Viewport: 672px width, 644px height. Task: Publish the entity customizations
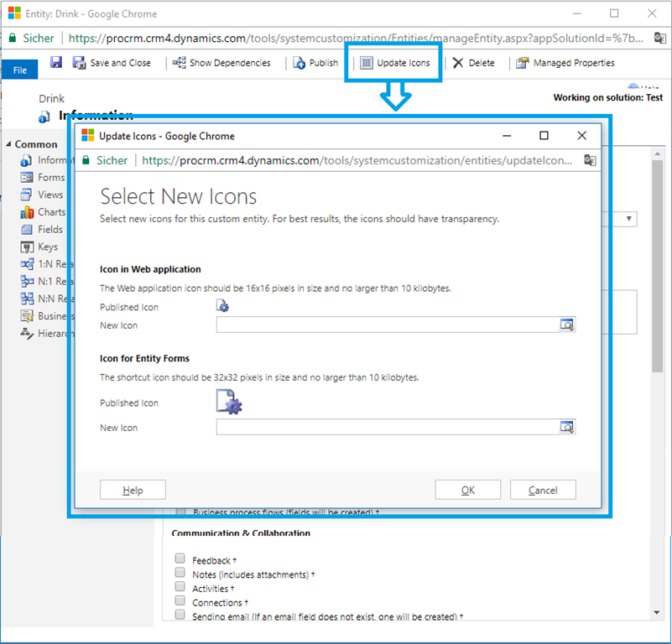pyautogui.click(x=316, y=63)
